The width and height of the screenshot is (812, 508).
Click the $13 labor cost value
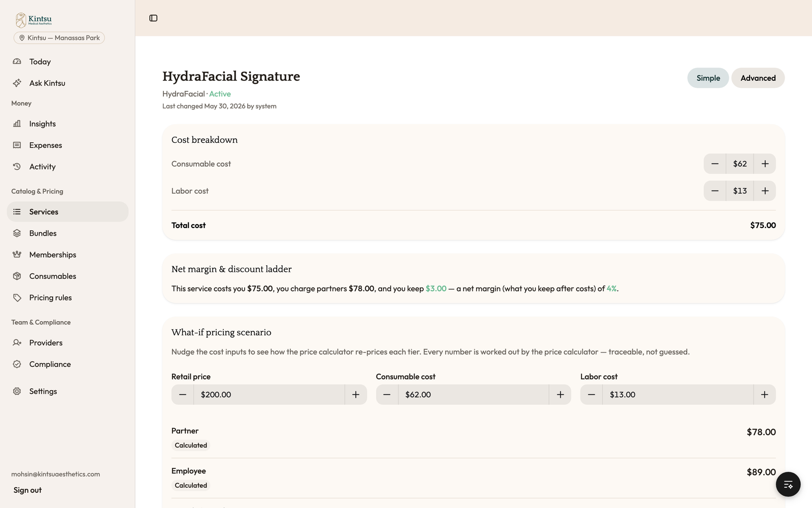(740, 191)
